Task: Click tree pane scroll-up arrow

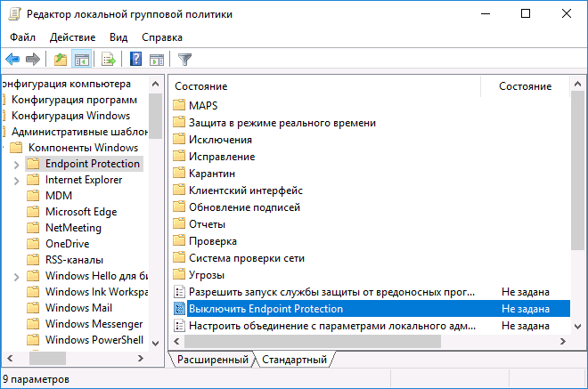Action: coord(156,85)
